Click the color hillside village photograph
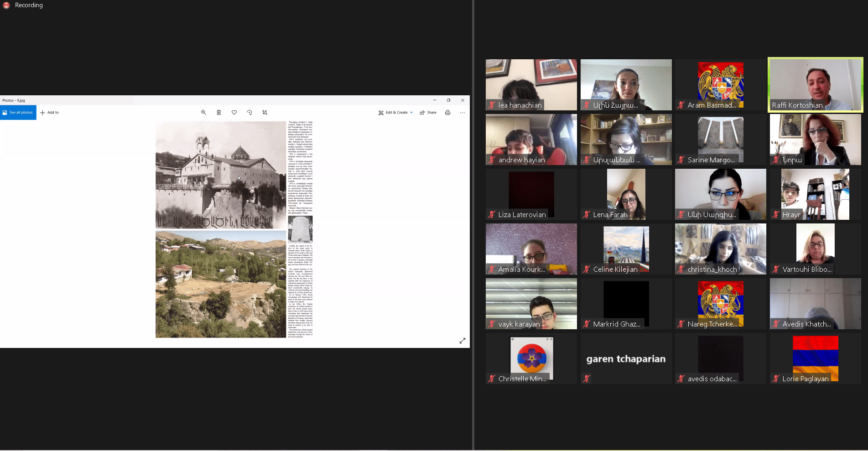 coord(221,284)
